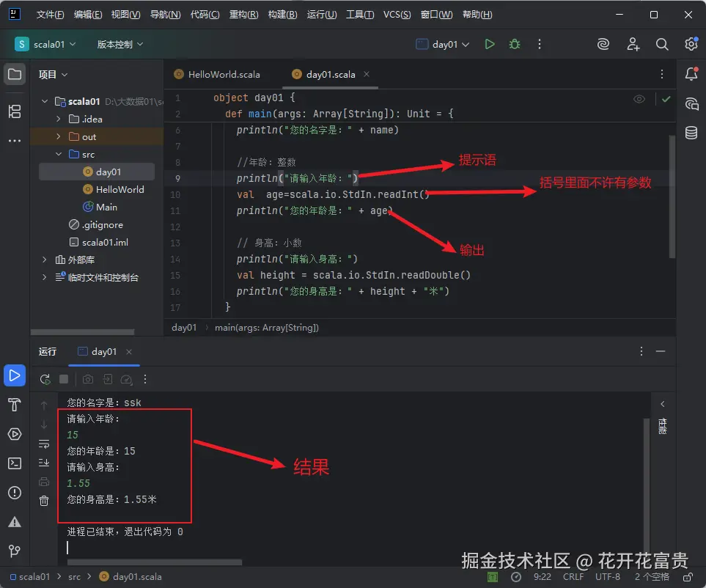Close the day01 run tab
Screen dimensions: 706x588
tap(129, 352)
